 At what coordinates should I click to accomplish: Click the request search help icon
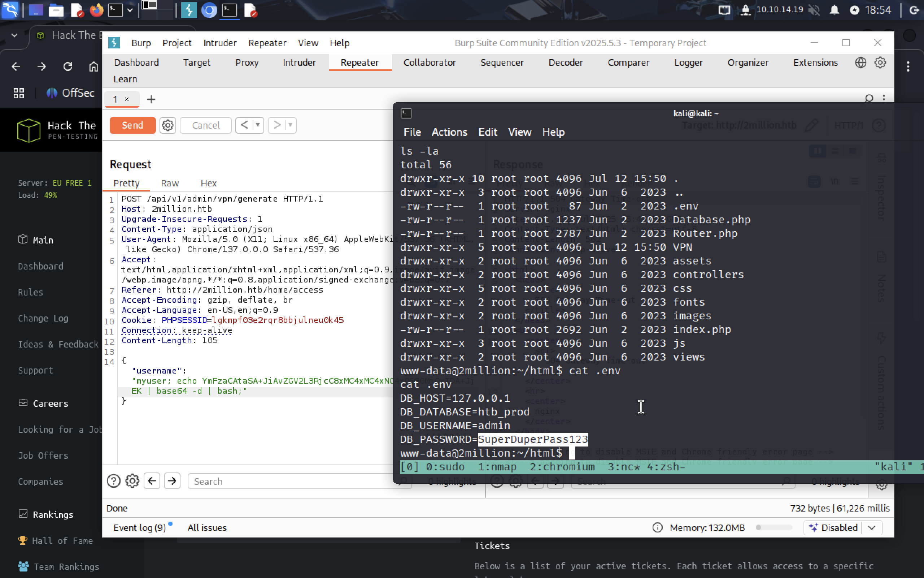click(113, 481)
